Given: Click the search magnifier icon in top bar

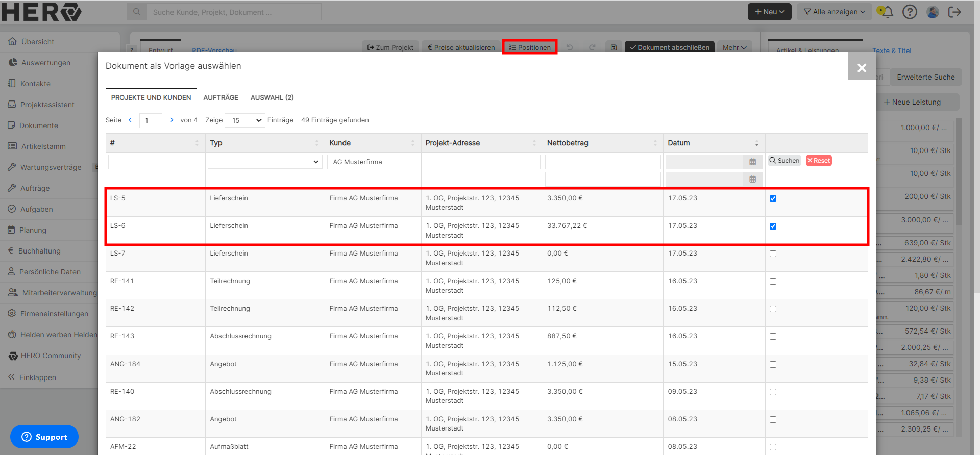Looking at the screenshot, I should coord(137,12).
